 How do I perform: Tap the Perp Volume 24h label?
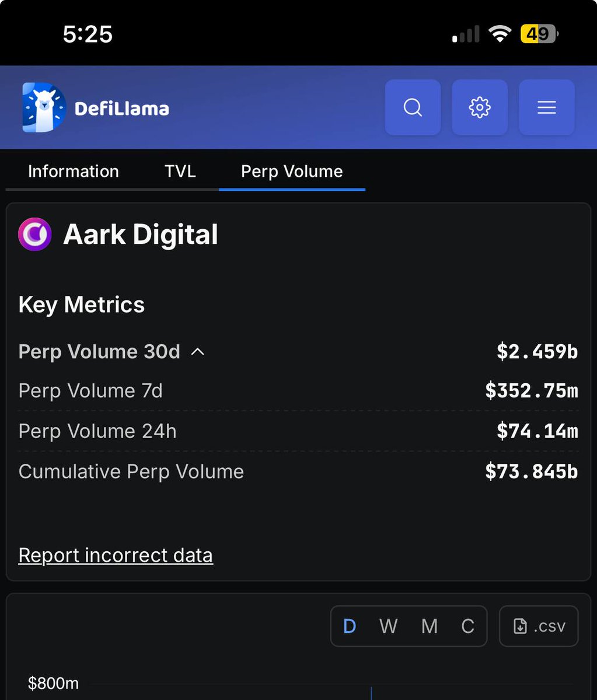point(97,431)
